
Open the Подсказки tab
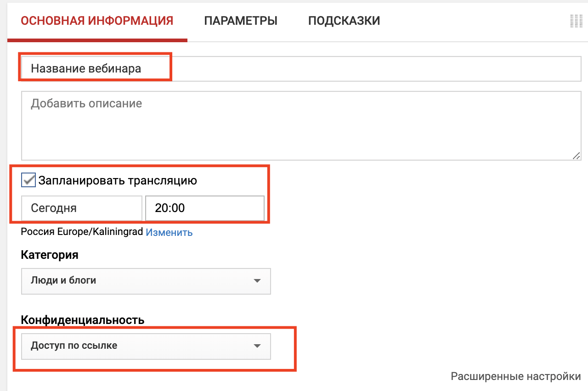coord(344,21)
